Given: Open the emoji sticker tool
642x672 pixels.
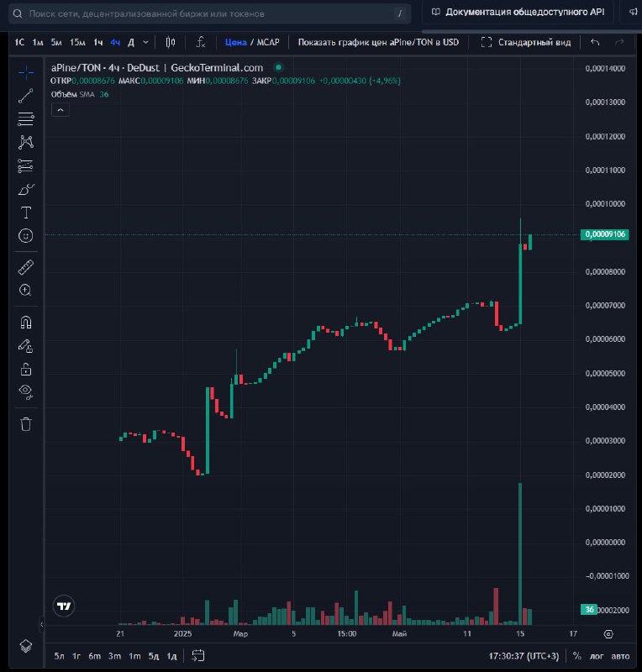Looking at the screenshot, I should coord(26,236).
